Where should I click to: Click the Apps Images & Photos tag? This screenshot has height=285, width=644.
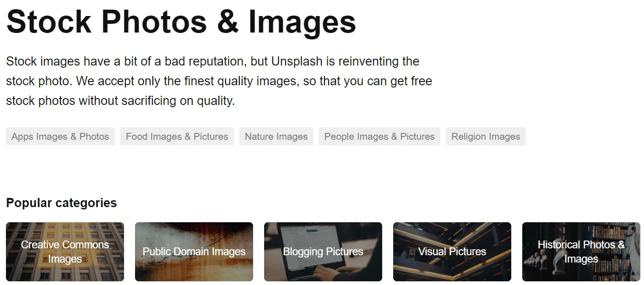[x=60, y=137]
